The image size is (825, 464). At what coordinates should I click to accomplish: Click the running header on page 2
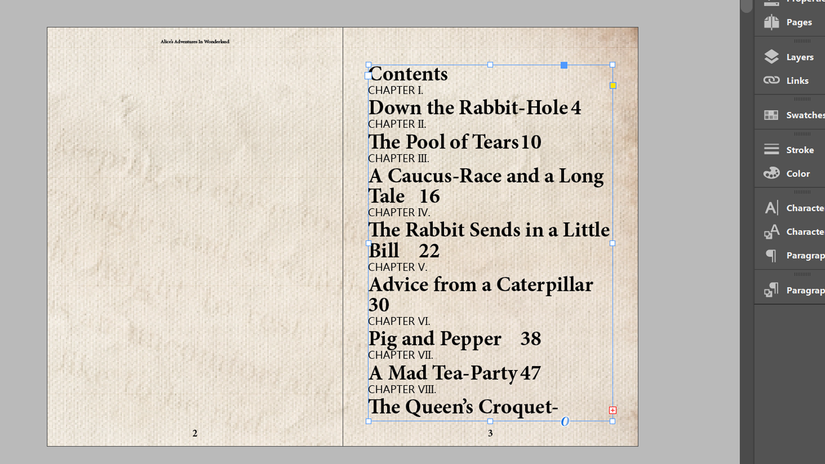click(x=195, y=41)
